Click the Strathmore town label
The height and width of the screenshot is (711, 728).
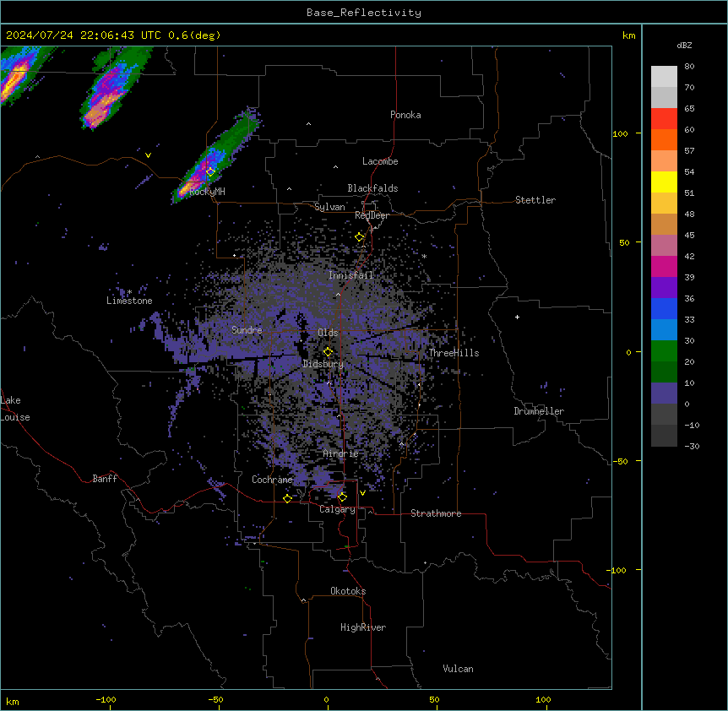[436, 513]
